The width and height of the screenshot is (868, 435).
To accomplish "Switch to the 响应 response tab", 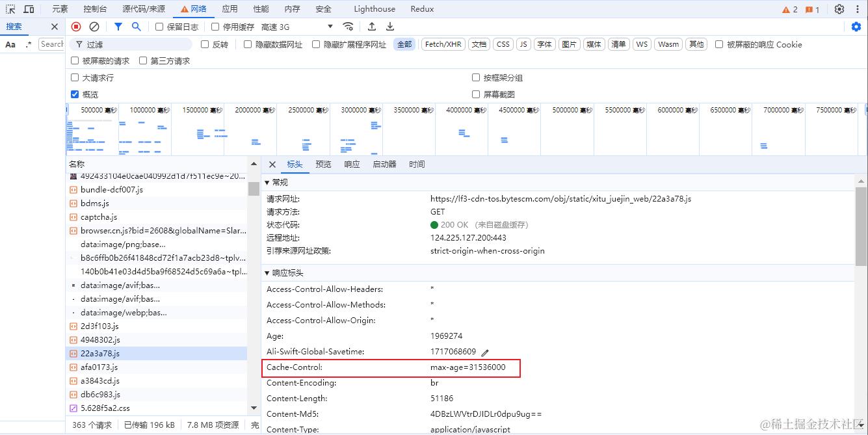I will tap(352, 165).
